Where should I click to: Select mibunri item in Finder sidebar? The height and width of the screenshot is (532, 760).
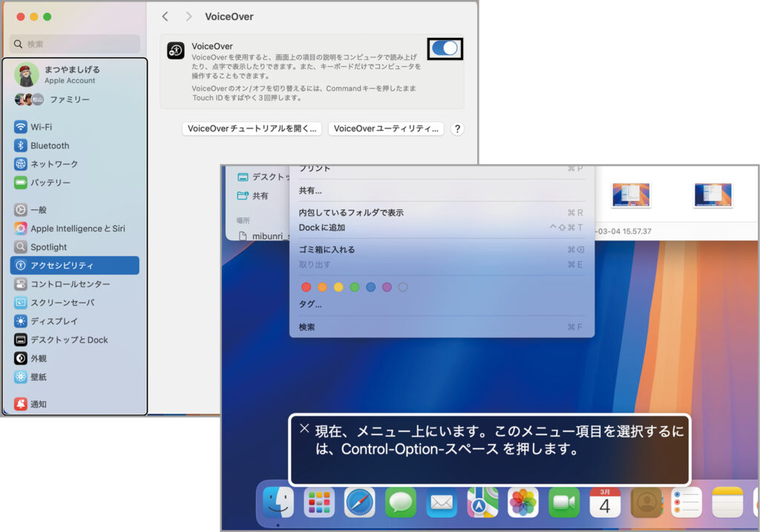[x=264, y=236]
